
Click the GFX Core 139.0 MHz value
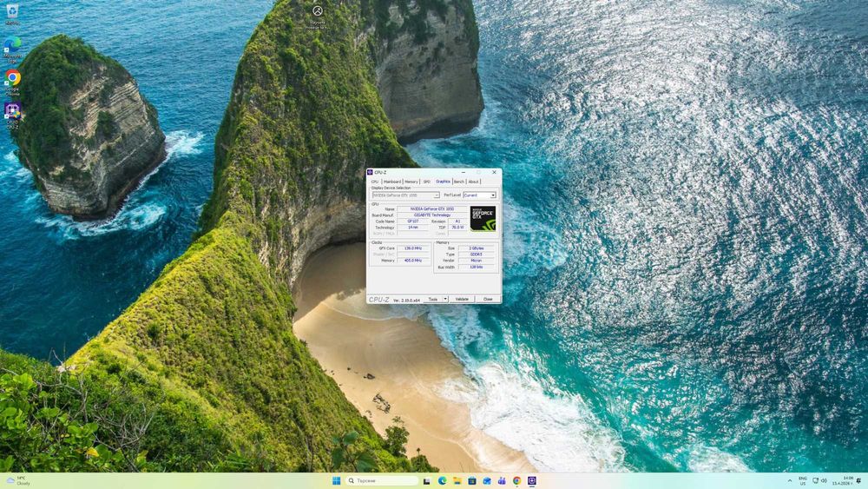tap(413, 248)
